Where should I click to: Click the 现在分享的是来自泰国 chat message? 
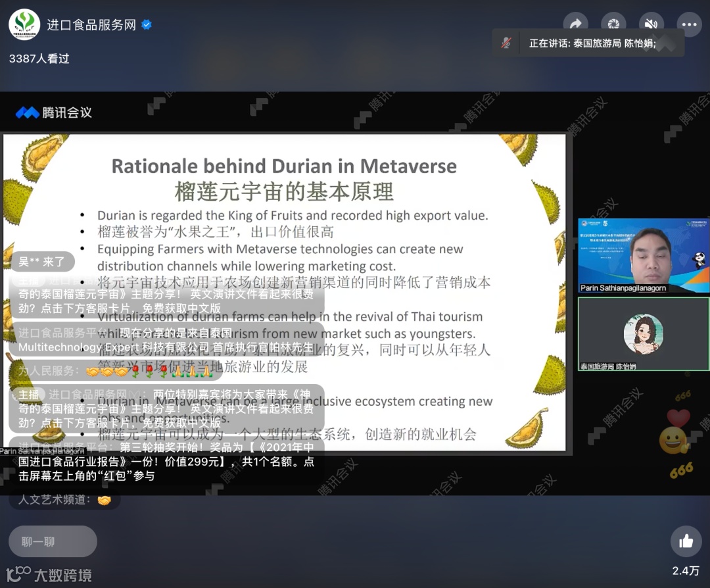click(x=166, y=340)
